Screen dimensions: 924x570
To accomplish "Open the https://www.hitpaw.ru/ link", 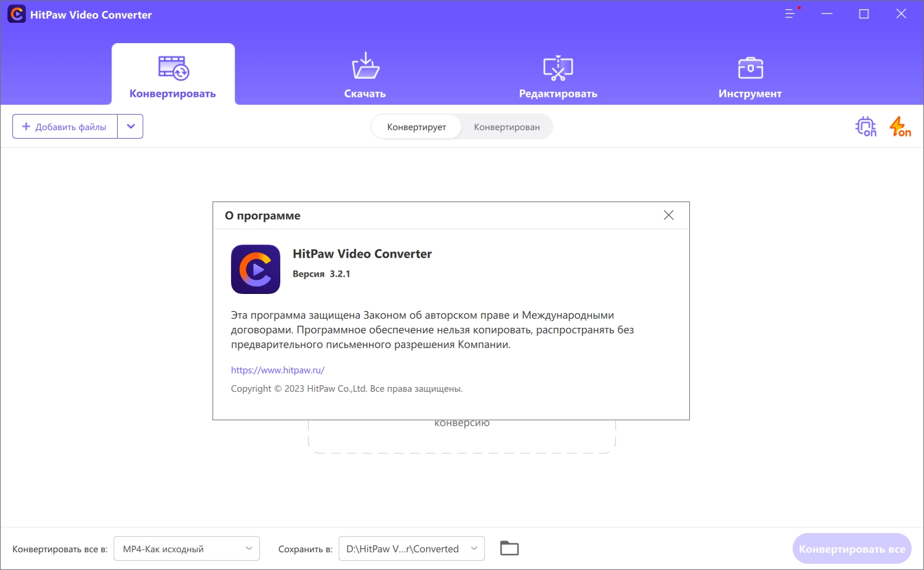I will click(278, 370).
